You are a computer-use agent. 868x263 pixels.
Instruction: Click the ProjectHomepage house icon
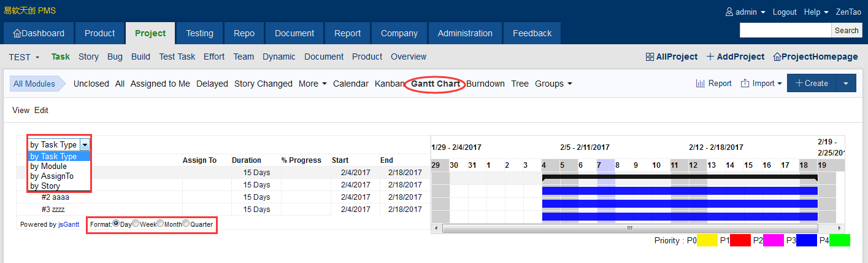tap(777, 57)
